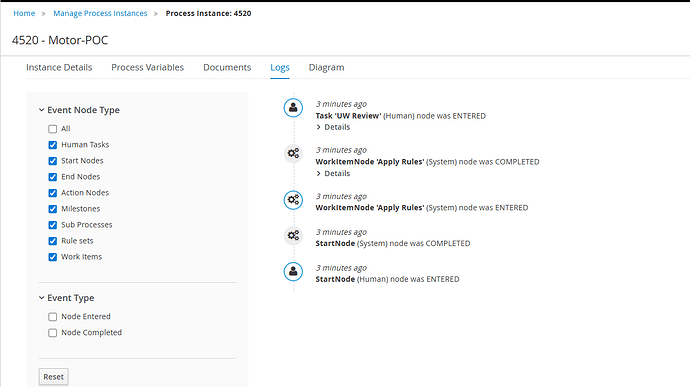Viewport: 690px width, 387px height.
Task: Switch to the Documents tab
Action: pos(227,67)
